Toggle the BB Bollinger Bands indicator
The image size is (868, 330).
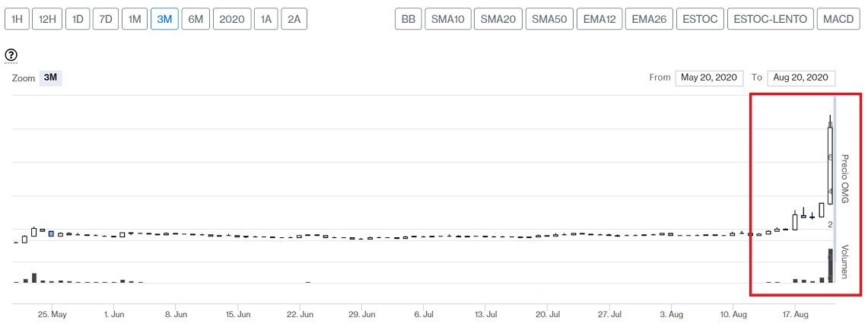(x=409, y=19)
